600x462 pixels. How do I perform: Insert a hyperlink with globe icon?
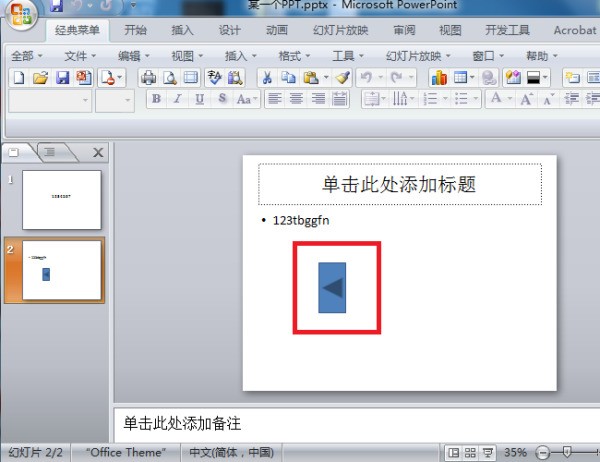pyautogui.click(x=489, y=78)
